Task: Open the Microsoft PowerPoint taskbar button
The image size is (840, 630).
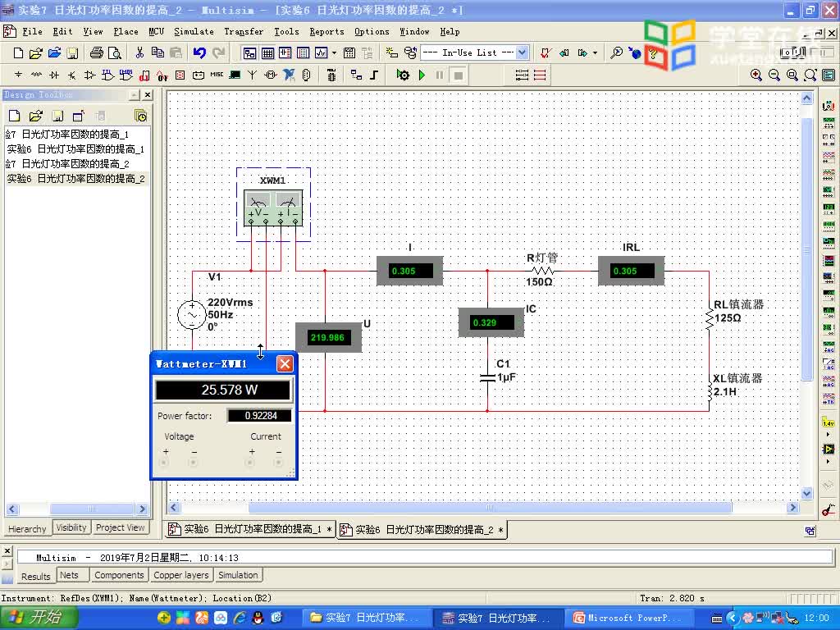Action: click(630, 619)
